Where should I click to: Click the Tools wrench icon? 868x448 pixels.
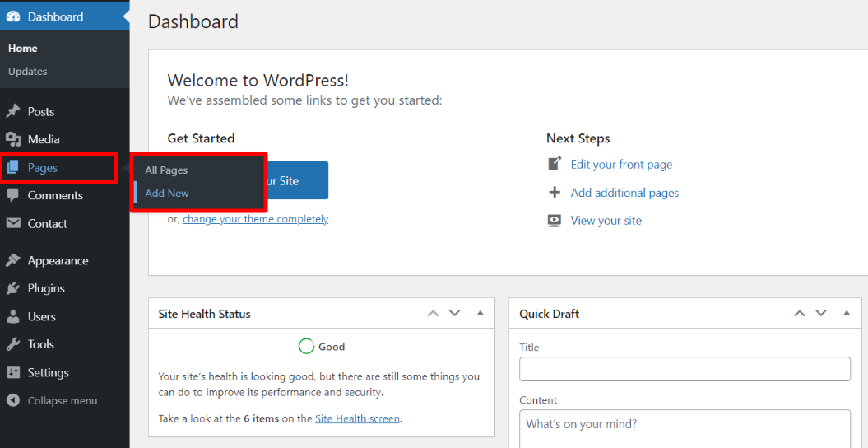[x=13, y=344]
